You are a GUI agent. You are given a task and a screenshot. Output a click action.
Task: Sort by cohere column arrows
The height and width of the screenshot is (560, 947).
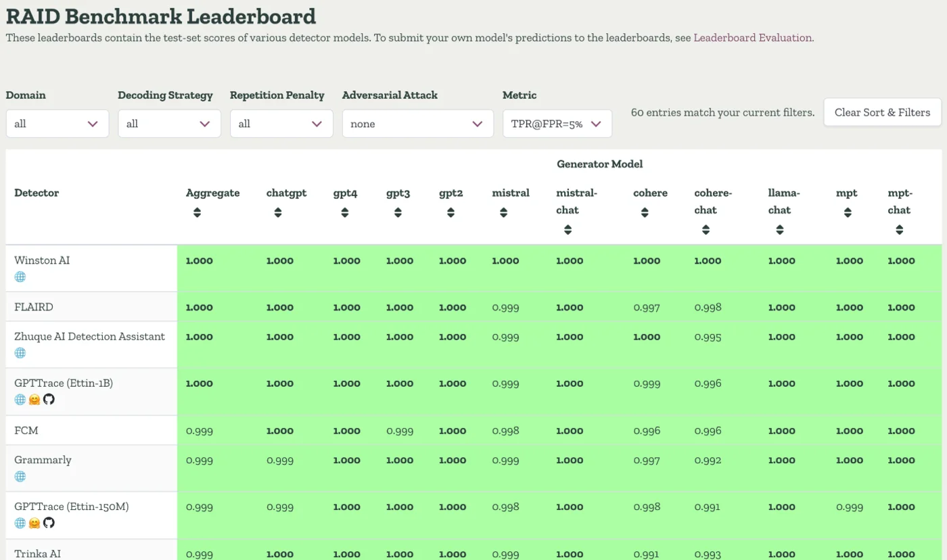click(x=645, y=212)
